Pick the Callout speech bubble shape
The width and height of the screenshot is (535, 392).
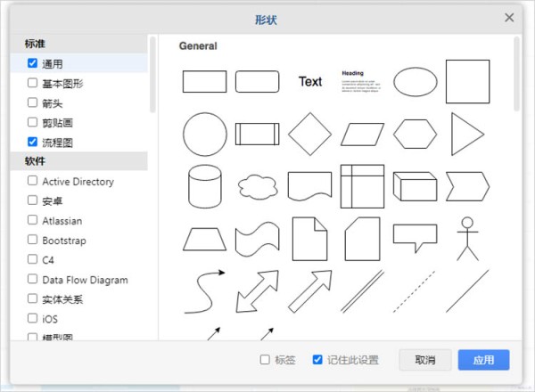415,238
